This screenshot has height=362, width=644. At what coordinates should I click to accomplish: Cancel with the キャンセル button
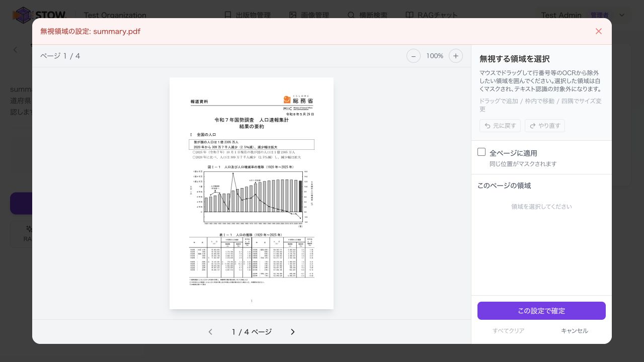(x=575, y=331)
